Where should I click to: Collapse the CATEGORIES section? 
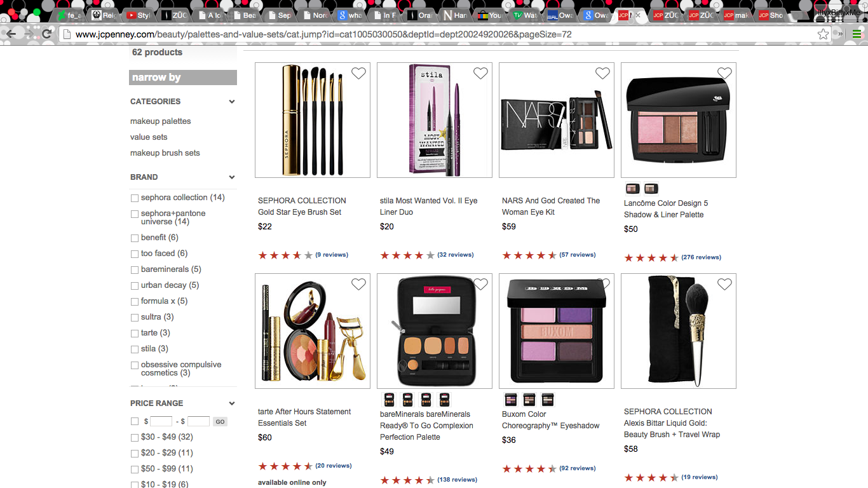click(231, 101)
